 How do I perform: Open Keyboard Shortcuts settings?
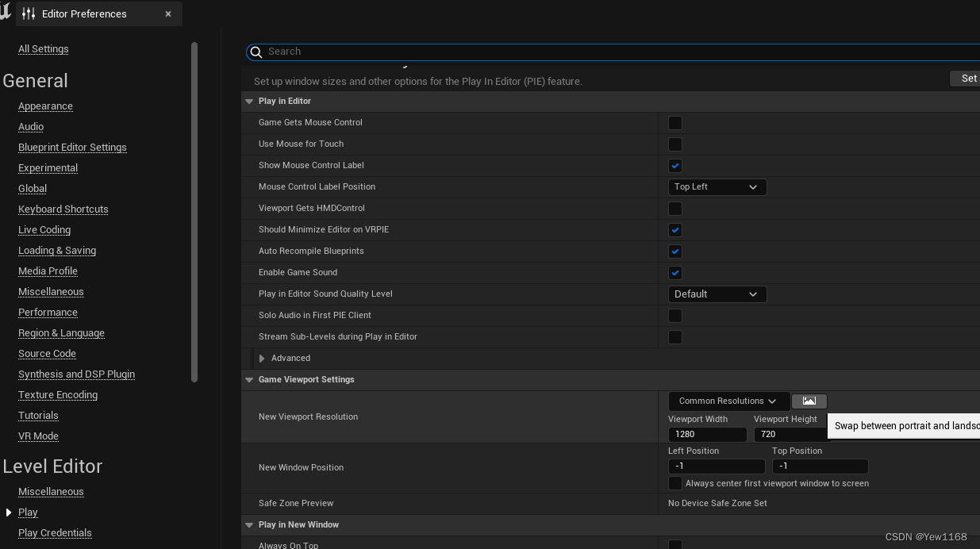(x=63, y=209)
